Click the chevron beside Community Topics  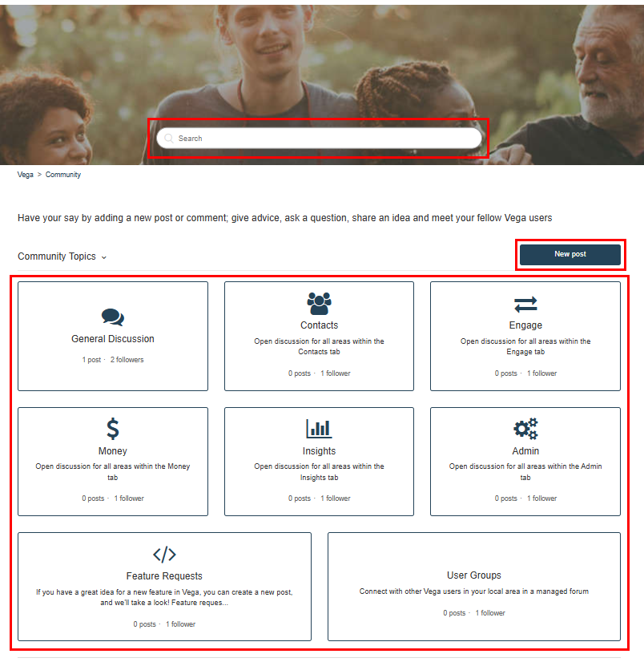tap(104, 257)
